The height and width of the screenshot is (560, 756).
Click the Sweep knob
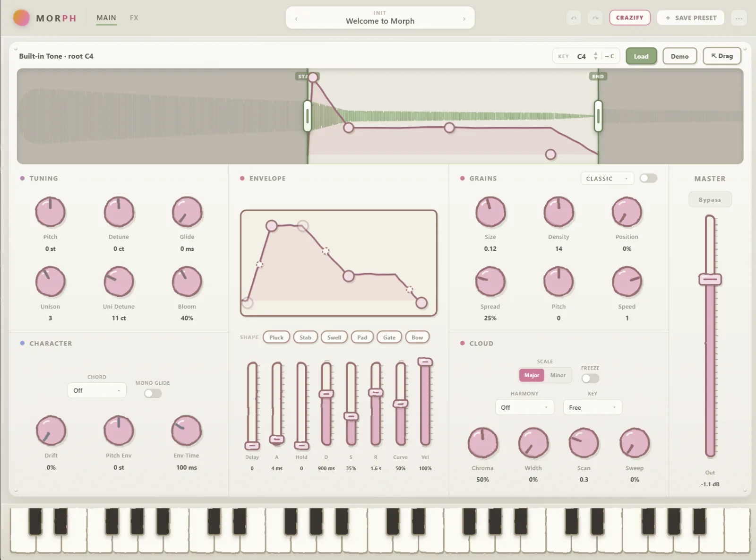pyautogui.click(x=635, y=443)
